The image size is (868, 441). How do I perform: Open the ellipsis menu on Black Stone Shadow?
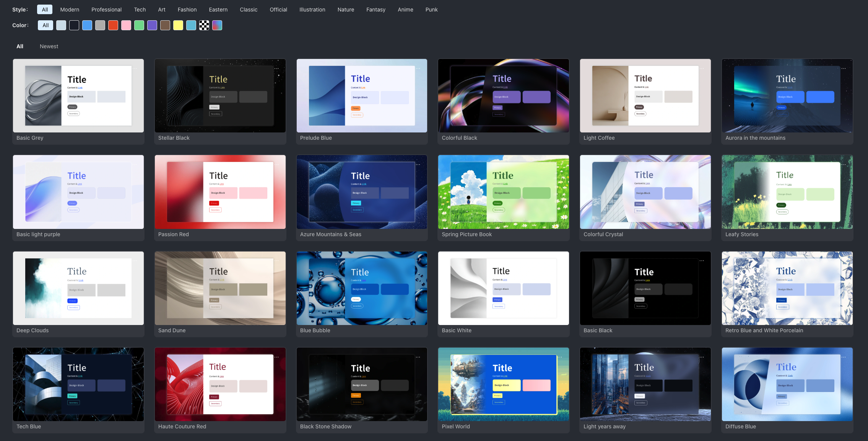coord(418,357)
